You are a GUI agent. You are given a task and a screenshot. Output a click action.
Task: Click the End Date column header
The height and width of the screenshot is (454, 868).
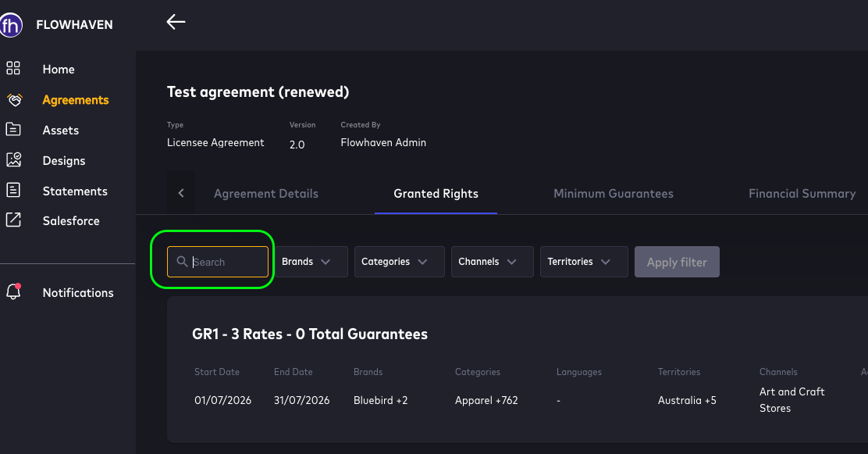tap(293, 372)
